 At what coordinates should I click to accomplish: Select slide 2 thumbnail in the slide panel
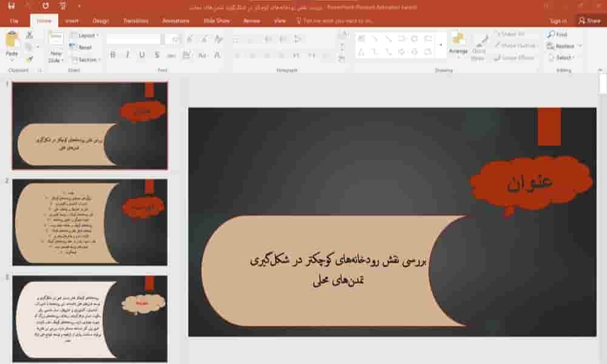(x=90, y=222)
